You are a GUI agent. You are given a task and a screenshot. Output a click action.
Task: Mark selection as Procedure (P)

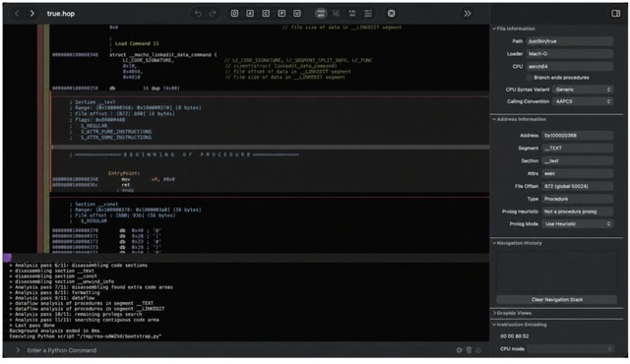coord(282,14)
